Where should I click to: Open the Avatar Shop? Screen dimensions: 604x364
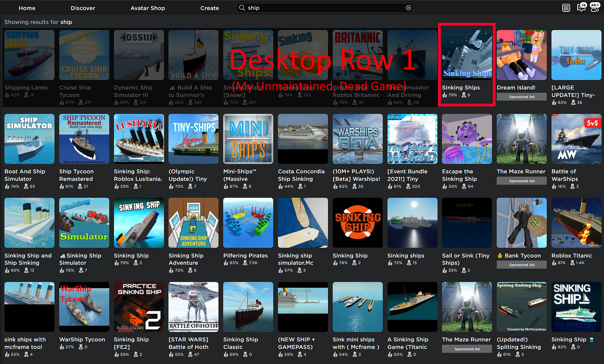[147, 8]
